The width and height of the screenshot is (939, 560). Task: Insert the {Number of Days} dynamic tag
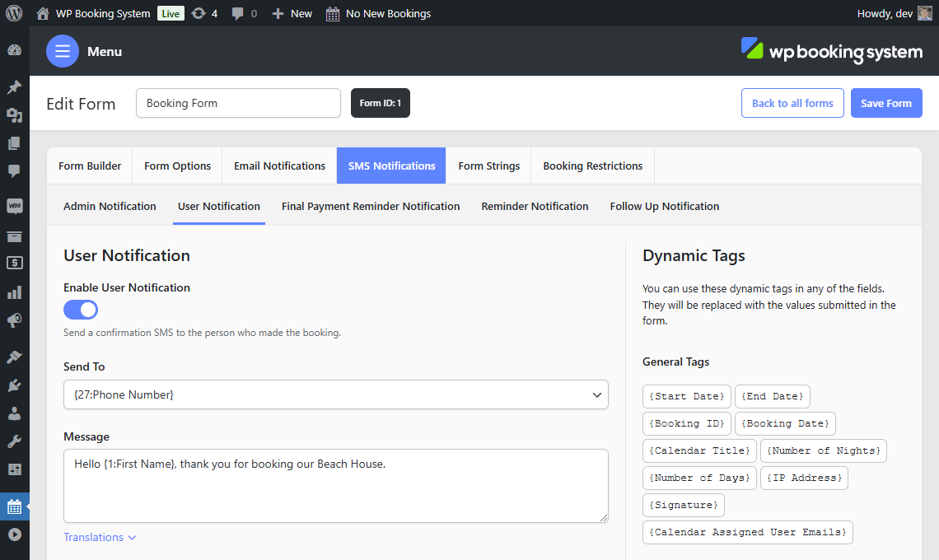coord(699,478)
